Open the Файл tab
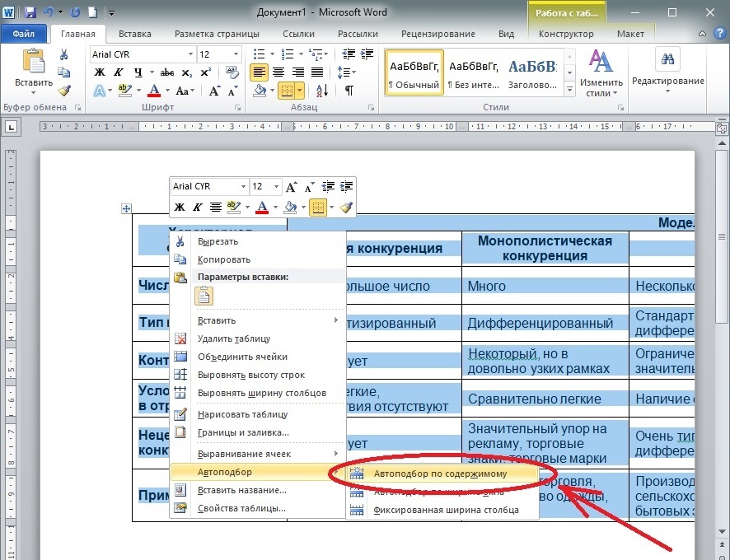The image size is (730, 560). [23, 34]
